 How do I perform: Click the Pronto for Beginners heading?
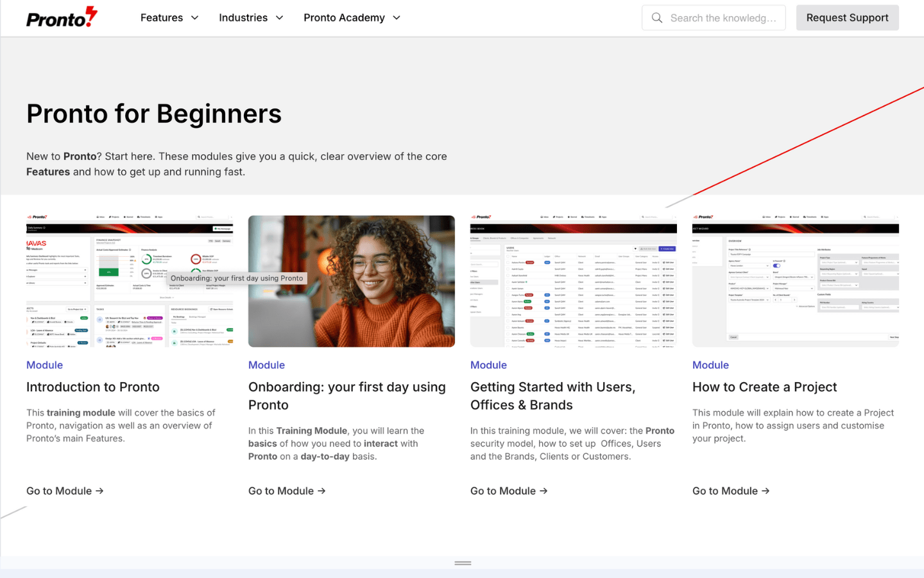tap(154, 114)
